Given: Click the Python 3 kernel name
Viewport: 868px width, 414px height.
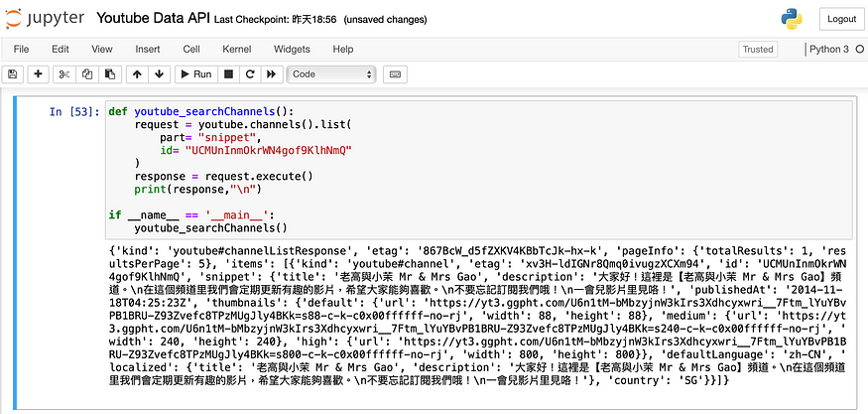Looking at the screenshot, I should pos(828,50).
